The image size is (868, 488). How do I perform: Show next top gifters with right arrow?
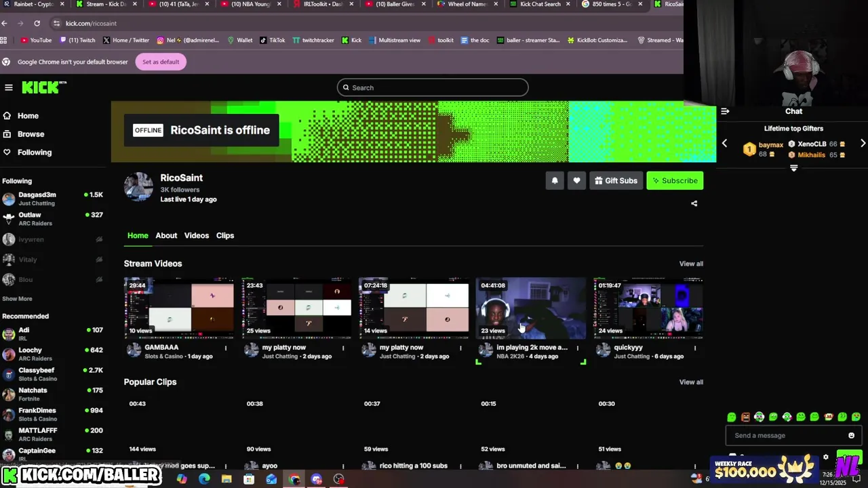(x=863, y=144)
